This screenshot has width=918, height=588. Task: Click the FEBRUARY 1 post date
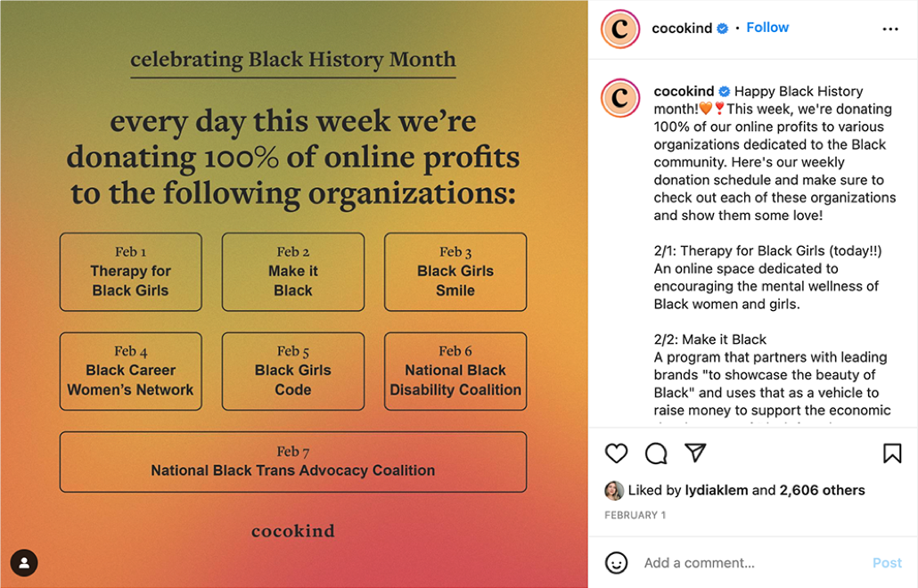[635, 515]
